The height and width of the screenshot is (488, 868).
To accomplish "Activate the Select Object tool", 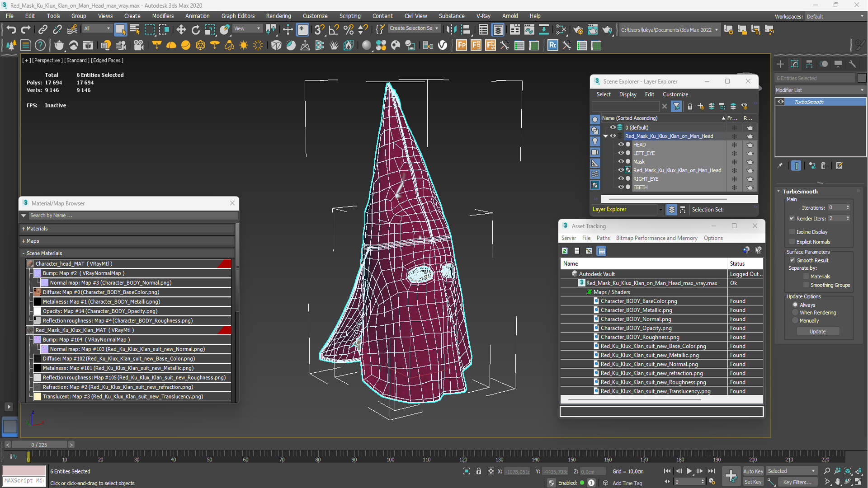I will (x=120, y=30).
